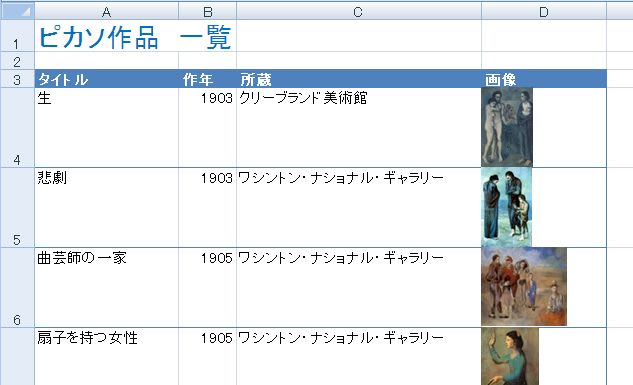Image resolution: width=633 pixels, height=385 pixels.
Task: Select the 生 painting thumbnail
Action: pos(507,127)
